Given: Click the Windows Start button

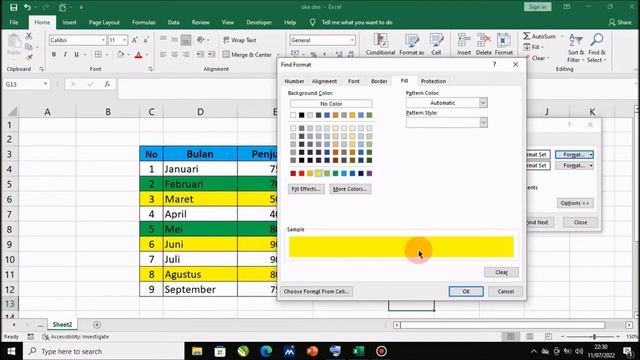Looking at the screenshot, I should (x=11, y=351).
